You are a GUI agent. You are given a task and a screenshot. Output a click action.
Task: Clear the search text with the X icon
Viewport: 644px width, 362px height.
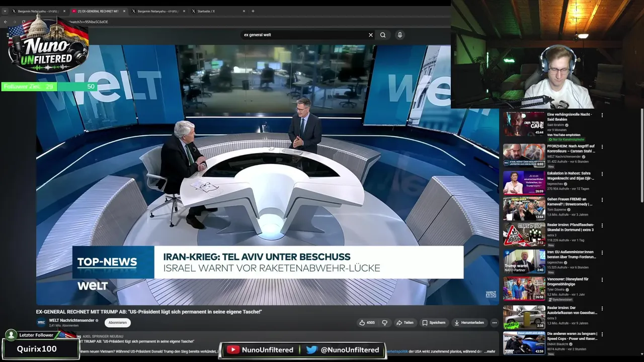coord(371,35)
